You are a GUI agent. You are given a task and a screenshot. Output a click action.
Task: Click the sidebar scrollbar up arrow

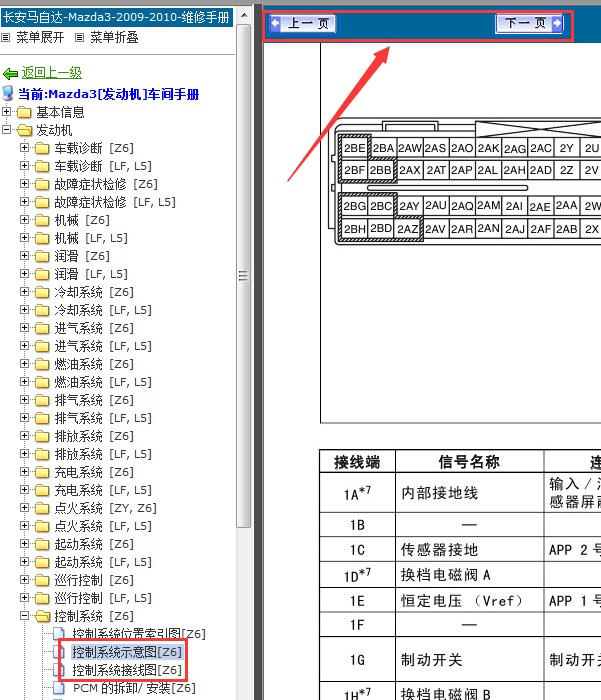(244, 15)
